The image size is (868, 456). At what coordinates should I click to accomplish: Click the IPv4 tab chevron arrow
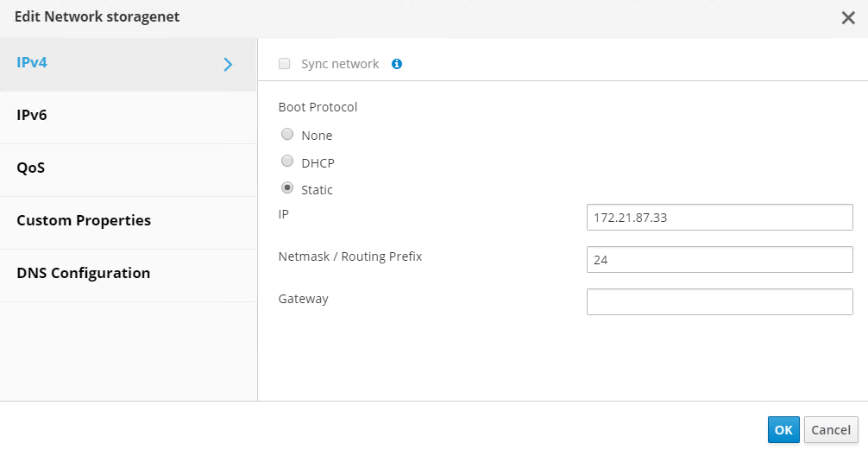point(228,64)
